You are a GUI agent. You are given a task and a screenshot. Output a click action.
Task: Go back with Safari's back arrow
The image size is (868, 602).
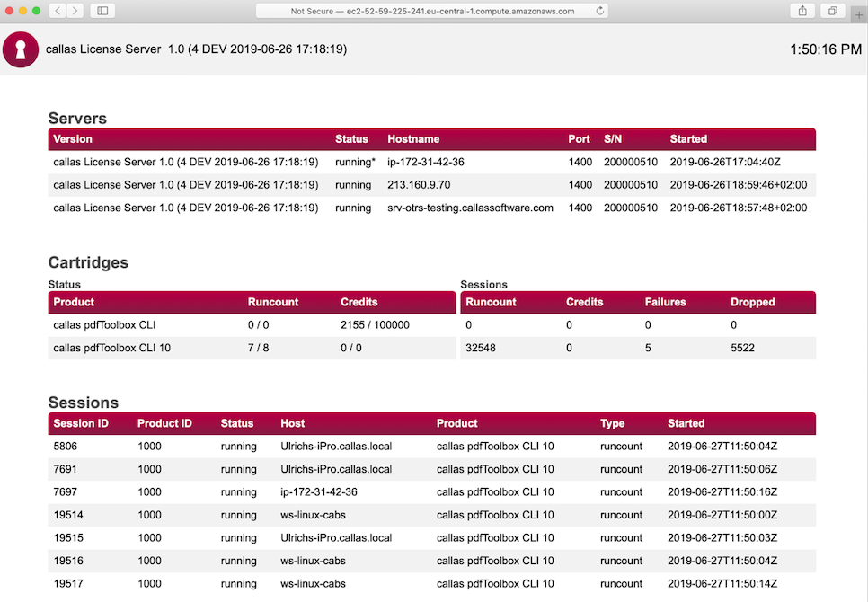58,11
